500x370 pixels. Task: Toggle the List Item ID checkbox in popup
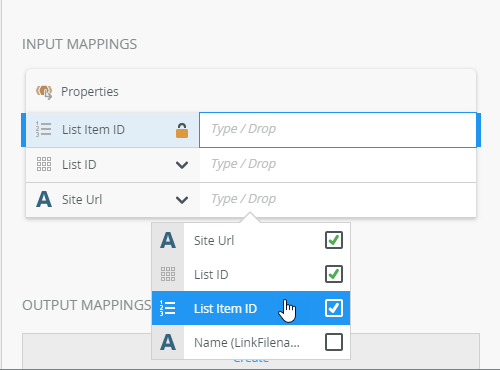click(x=334, y=308)
